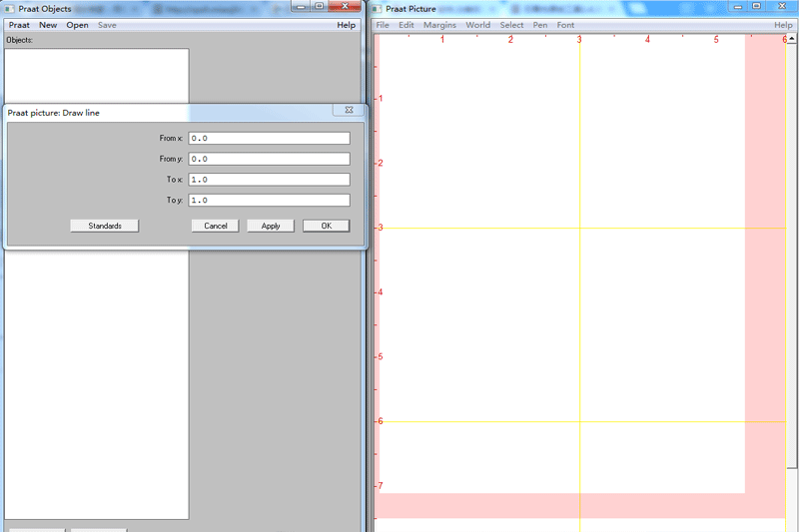Confirm the Draw line dialog with OK
The width and height of the screenshot is (799, 532).
[326, 226]
